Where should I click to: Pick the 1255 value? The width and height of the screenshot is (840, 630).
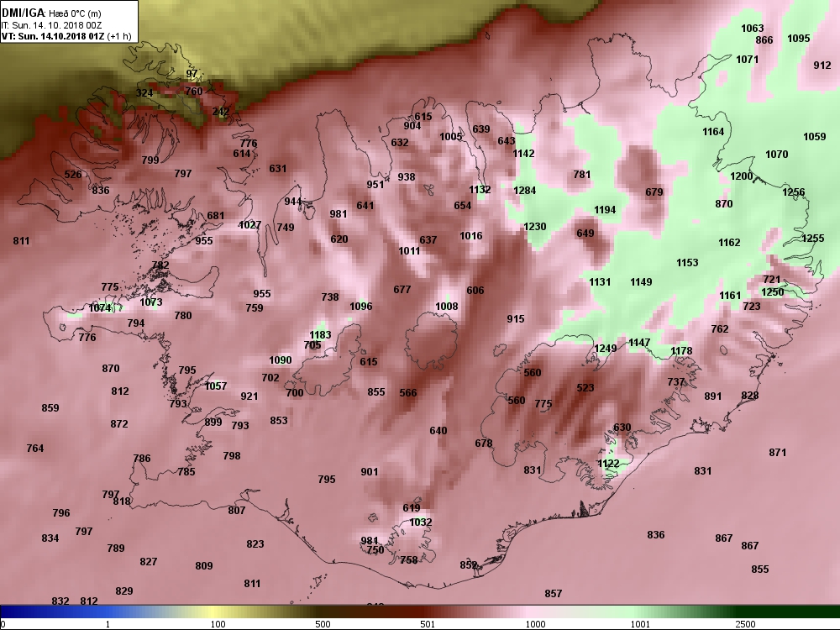click(x=812, y=239)
